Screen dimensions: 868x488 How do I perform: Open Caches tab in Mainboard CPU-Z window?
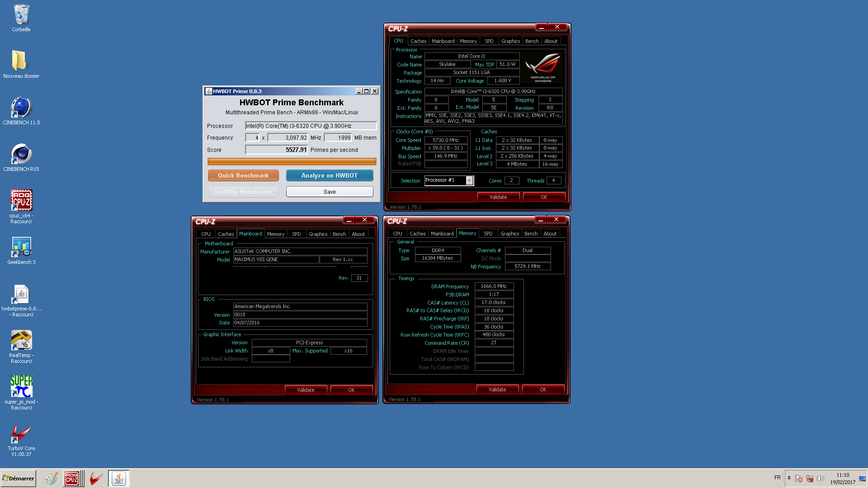226,234
